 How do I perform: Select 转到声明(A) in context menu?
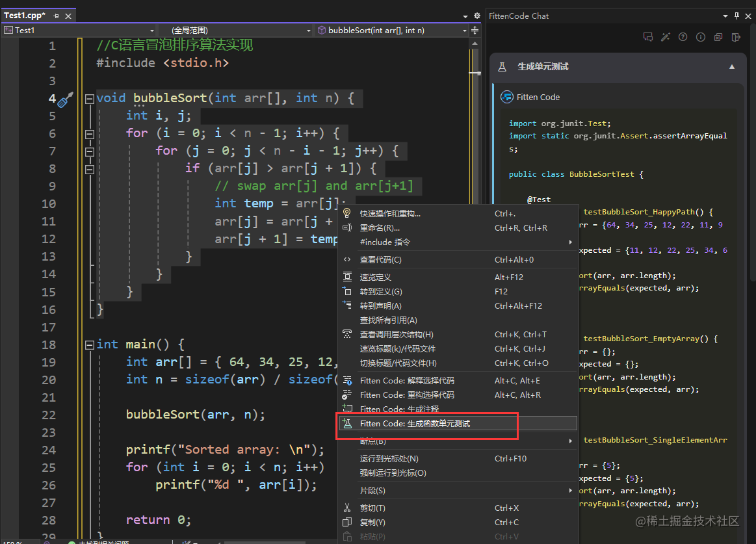(458, 305)
